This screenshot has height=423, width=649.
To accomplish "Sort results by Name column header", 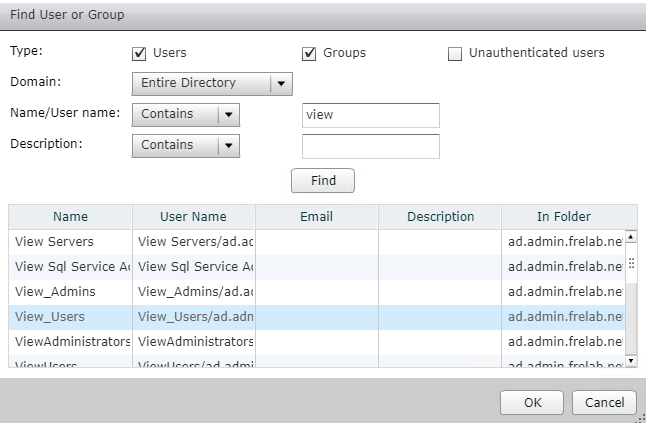I will pyautogui.click(x=70, y=217).
